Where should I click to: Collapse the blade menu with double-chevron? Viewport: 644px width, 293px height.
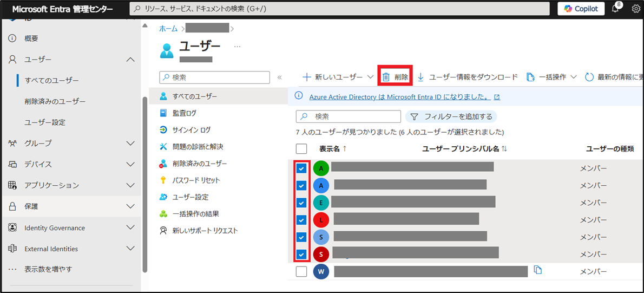click(x=279, y=77)
